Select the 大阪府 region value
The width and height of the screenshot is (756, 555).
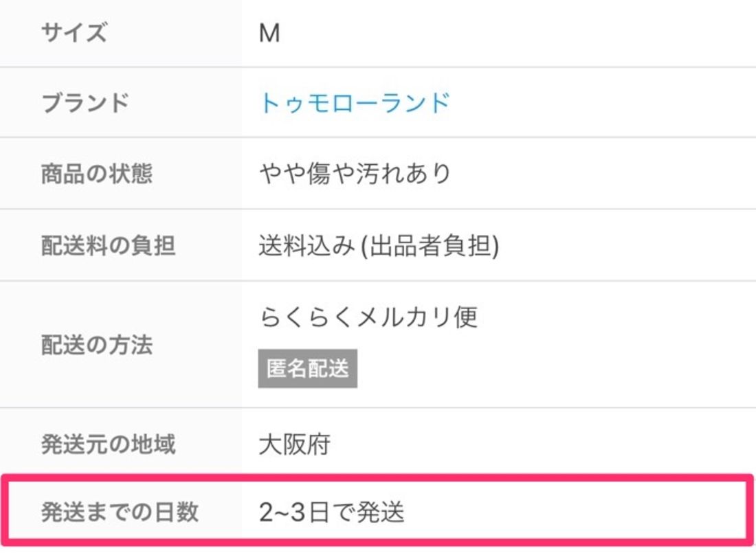(x=294, y=444)
